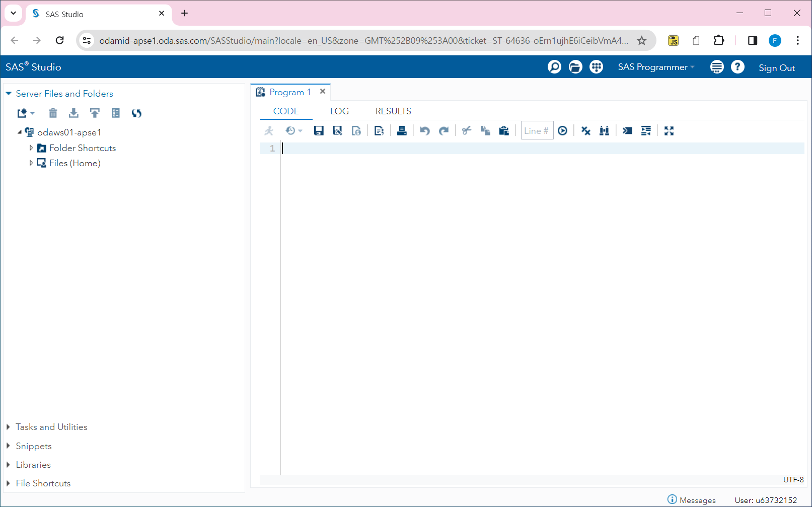Expand the Folder Shortcuts node
The height and width of the screenshot is (507, 812).
tap(31, 148)
